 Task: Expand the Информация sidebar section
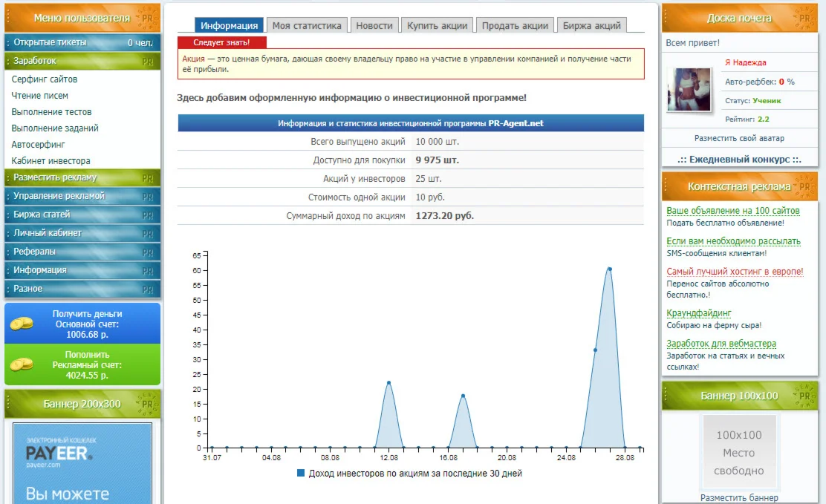(82, 270)
